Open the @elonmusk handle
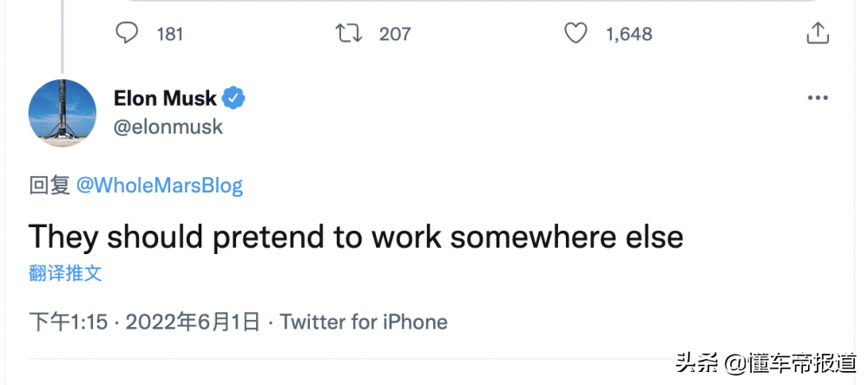 click(x=168, y=127)
